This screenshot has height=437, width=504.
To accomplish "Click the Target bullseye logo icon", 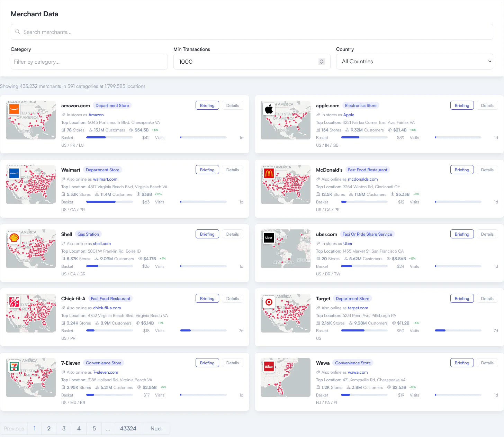I will click(269, 302).
